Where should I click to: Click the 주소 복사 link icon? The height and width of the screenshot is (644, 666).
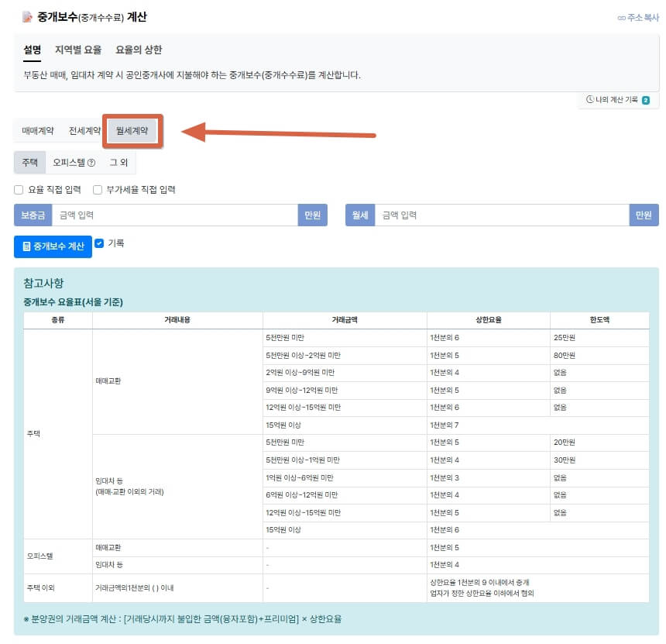(x=621, y=18)
